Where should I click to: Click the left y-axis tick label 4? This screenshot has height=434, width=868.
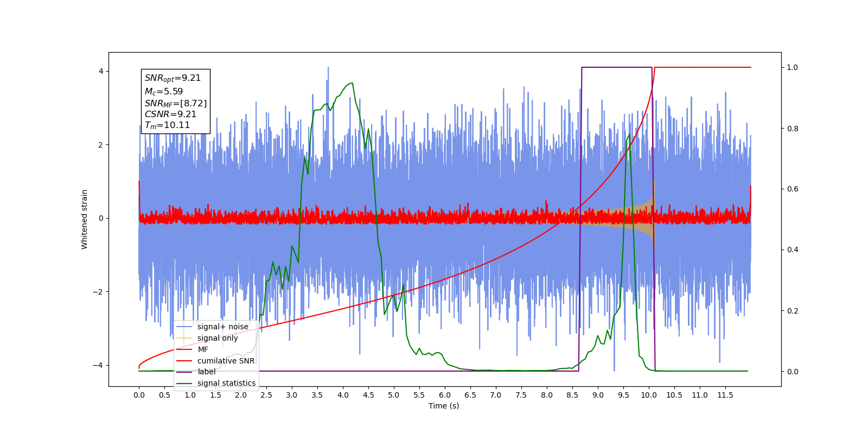click(x=101, y=72)
